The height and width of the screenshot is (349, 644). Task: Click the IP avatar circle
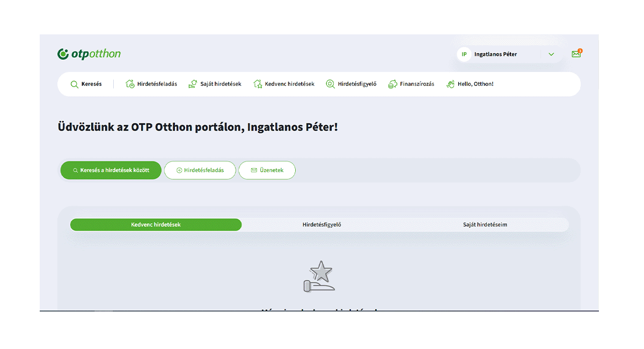click(x=464, y=54)
